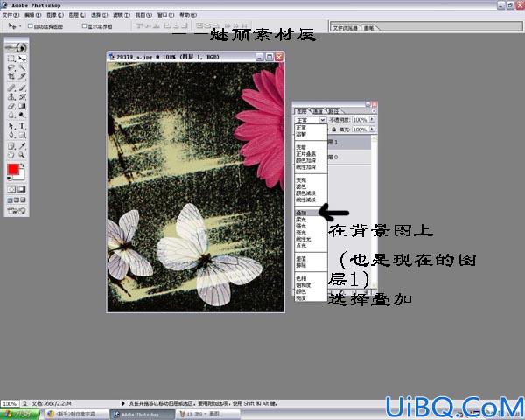
Task: Choose 差值 blend mode
Action: [x=311, y=259]
